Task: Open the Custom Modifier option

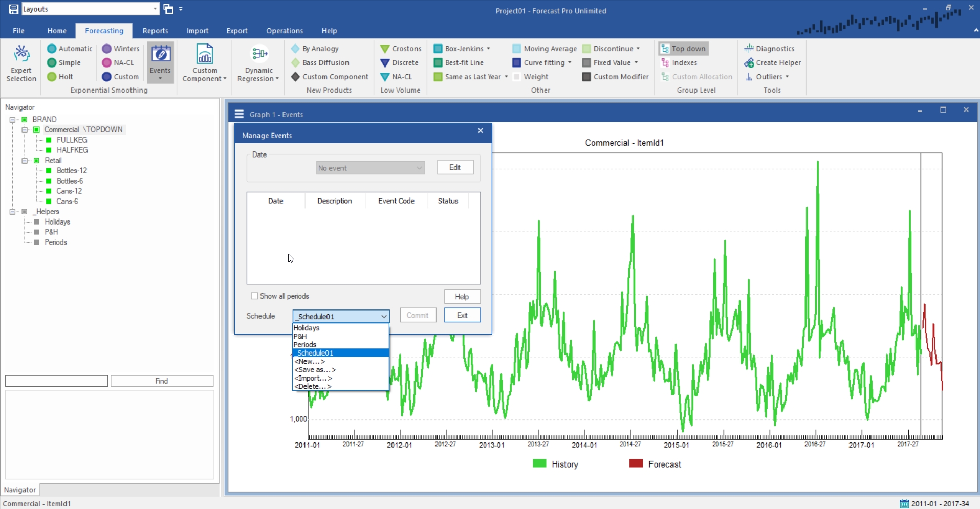Action: tap(616, 77)
